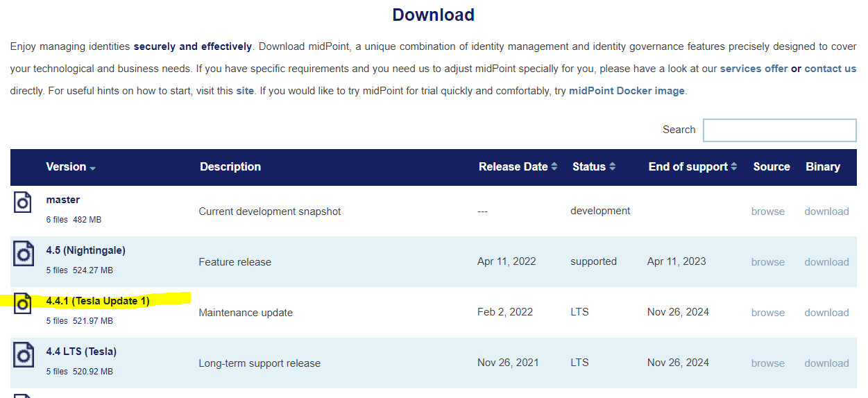
Task: Click the 'Apr 11, 2022' release date
Action: [507, 262]
